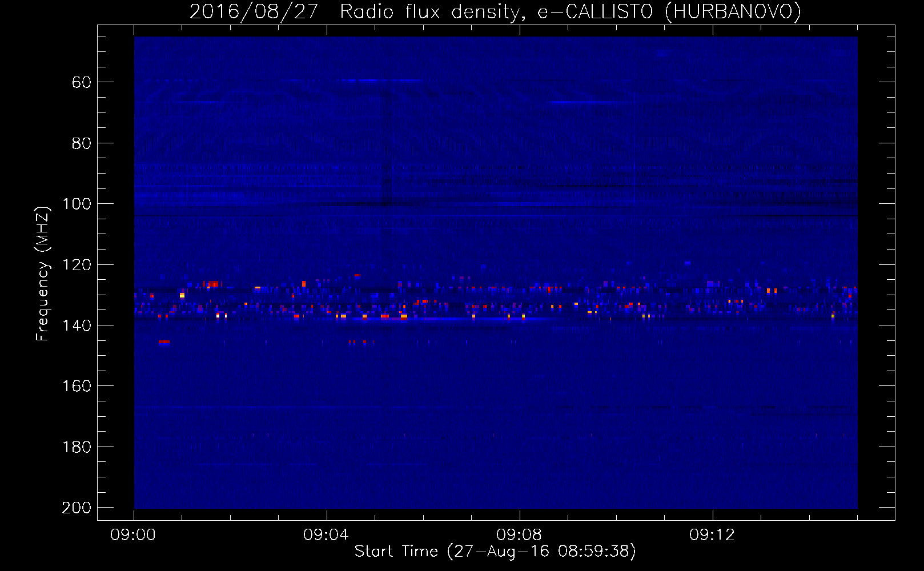
Task: Pick the 09:08 time tick label
Action: point(519,535)
